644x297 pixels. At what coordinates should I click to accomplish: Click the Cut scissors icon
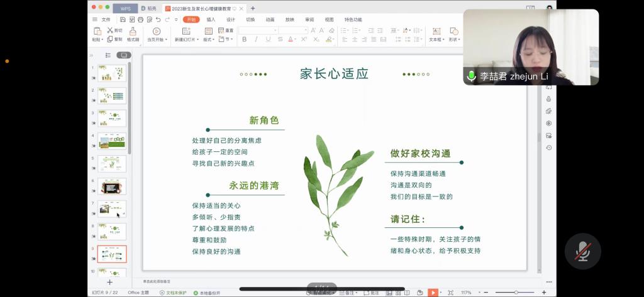click(110, 30)
